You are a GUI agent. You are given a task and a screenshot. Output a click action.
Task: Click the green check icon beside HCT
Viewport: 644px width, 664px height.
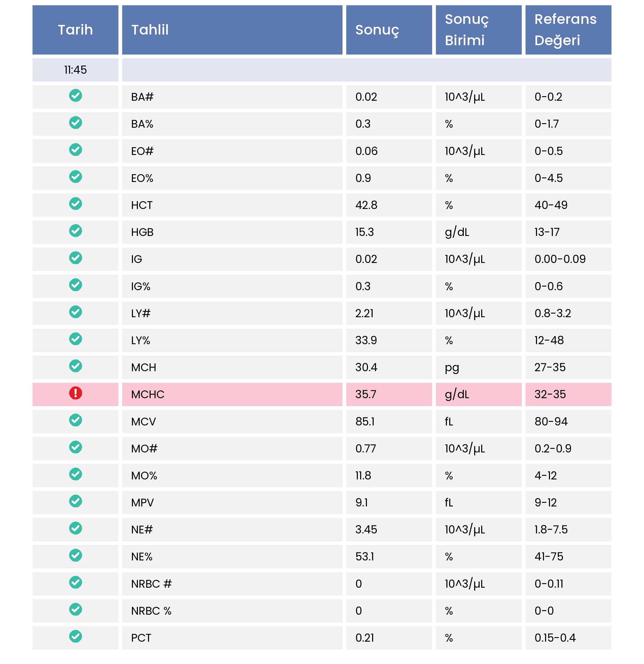point(75,204)
